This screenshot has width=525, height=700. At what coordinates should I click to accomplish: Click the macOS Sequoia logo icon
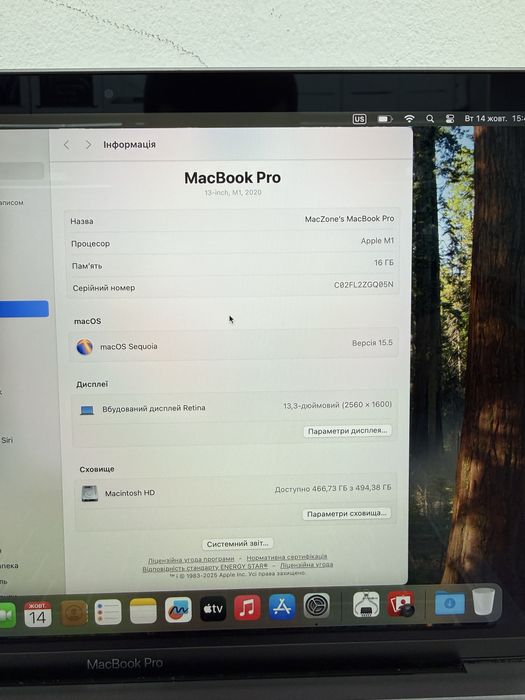[85, 347]
